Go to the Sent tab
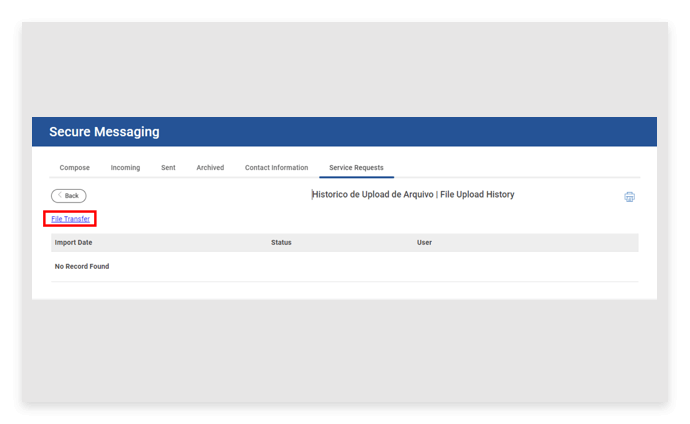This screenshot has height=424, width=690. click(168, 168)
